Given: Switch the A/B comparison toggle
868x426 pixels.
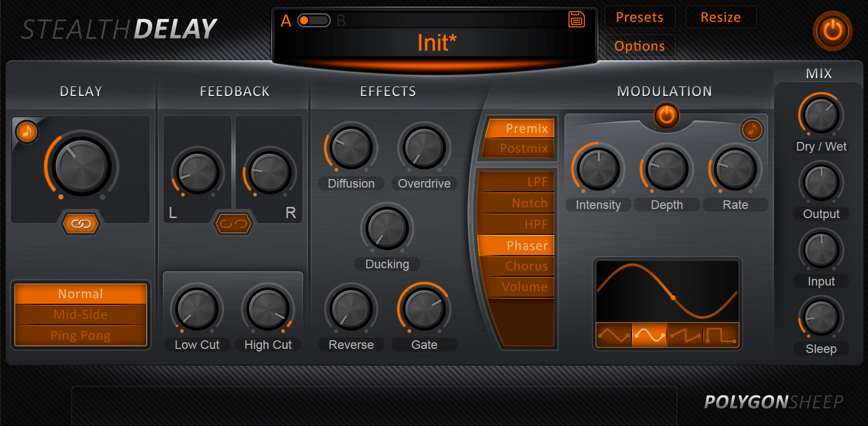Looking at the screenshot, I should coord(314,20).
